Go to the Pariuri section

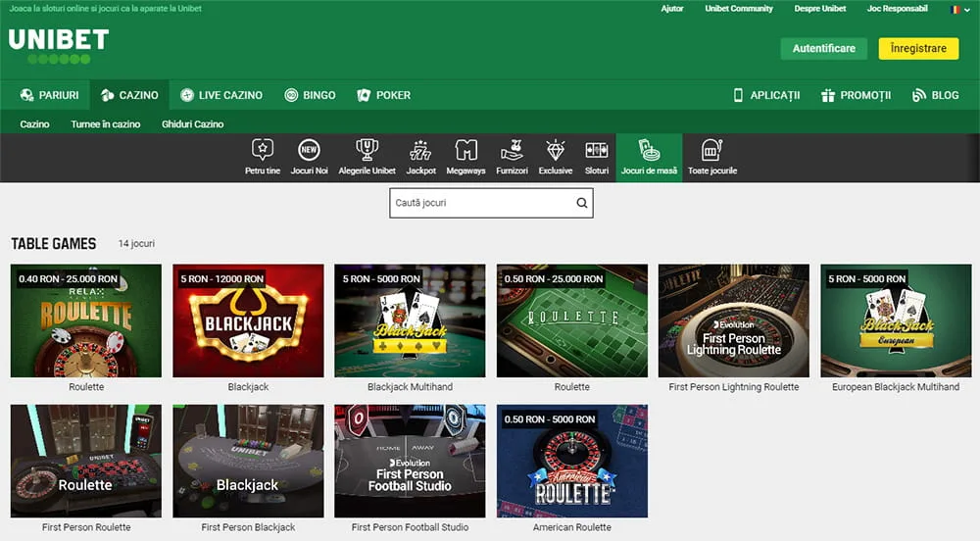(x=49, y=95)
